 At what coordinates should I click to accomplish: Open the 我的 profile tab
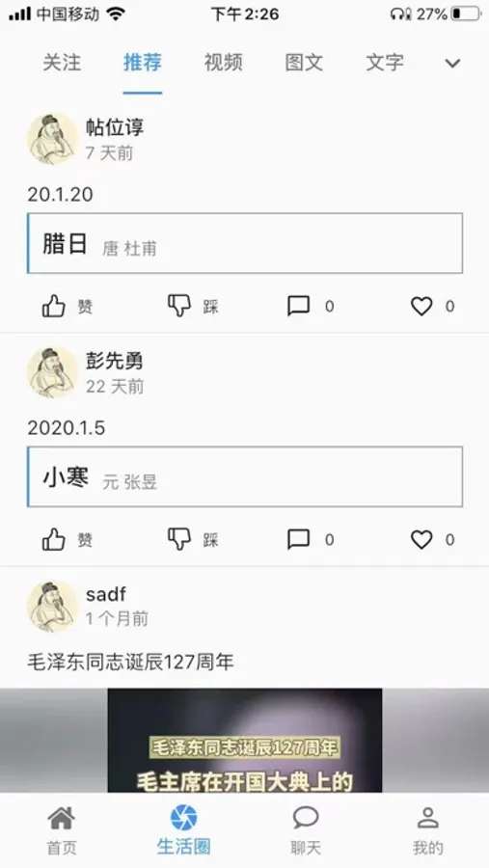pos(428,829)
